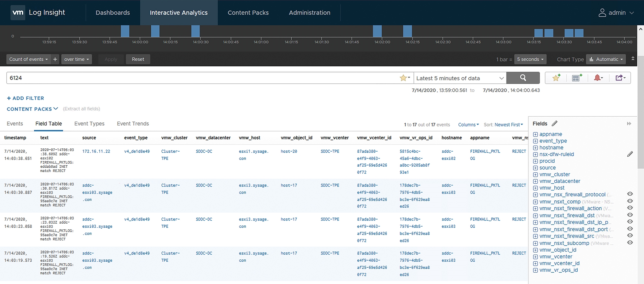Screen dimensions: 644x284
Task: Open Latest 5 minutes of data dropdown
Action: coord(460,78)
